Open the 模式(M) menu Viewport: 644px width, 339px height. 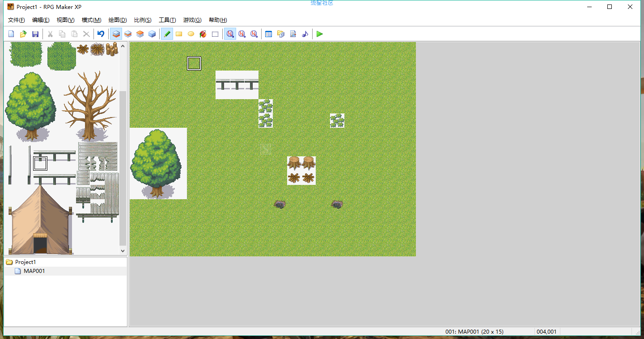pyautogui.click(x=91, y=20)
